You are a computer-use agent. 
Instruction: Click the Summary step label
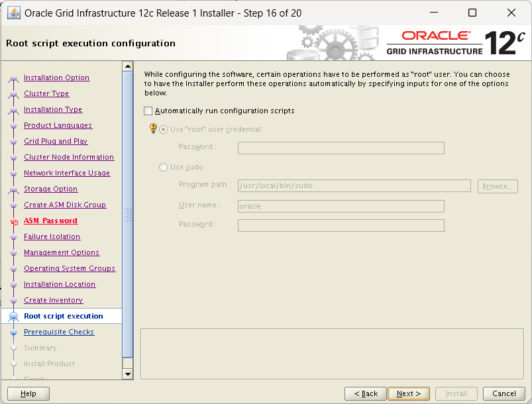click(40, 348)
